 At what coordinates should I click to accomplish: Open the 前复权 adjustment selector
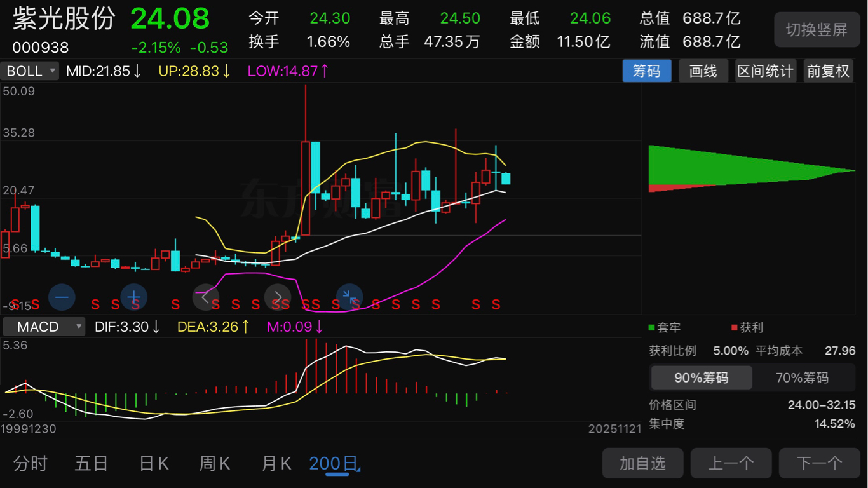(x=828, y=71)
